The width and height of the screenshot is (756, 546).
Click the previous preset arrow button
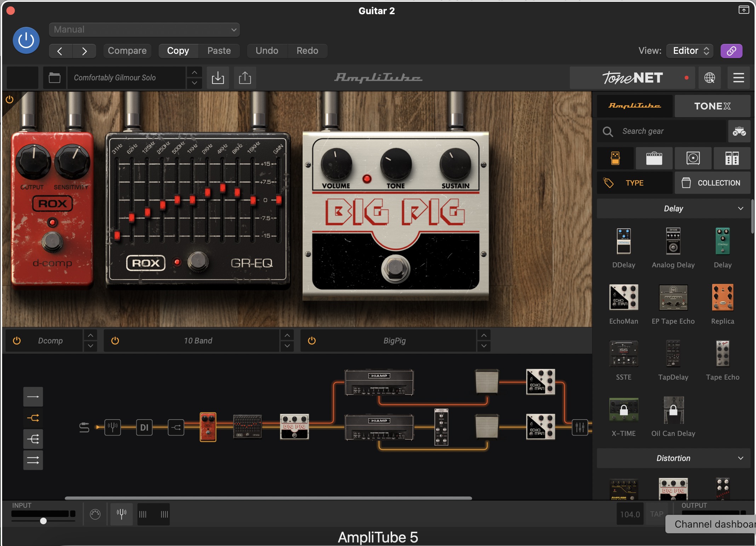pyautogui.click(x=60, y=51)
